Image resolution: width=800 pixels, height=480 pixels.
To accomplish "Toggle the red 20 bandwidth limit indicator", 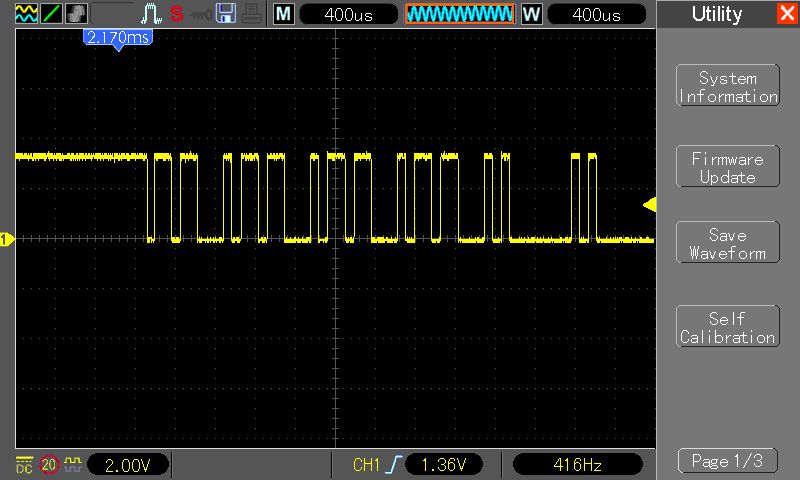I will 49,464.
